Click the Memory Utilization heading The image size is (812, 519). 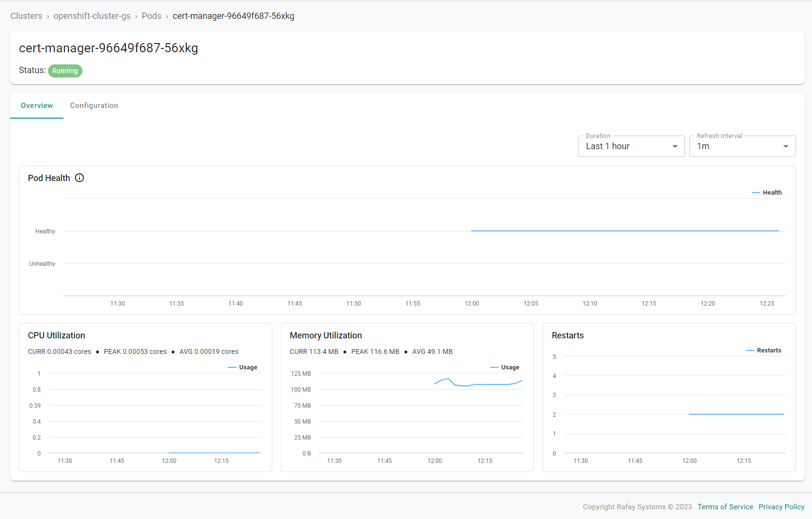326,336
